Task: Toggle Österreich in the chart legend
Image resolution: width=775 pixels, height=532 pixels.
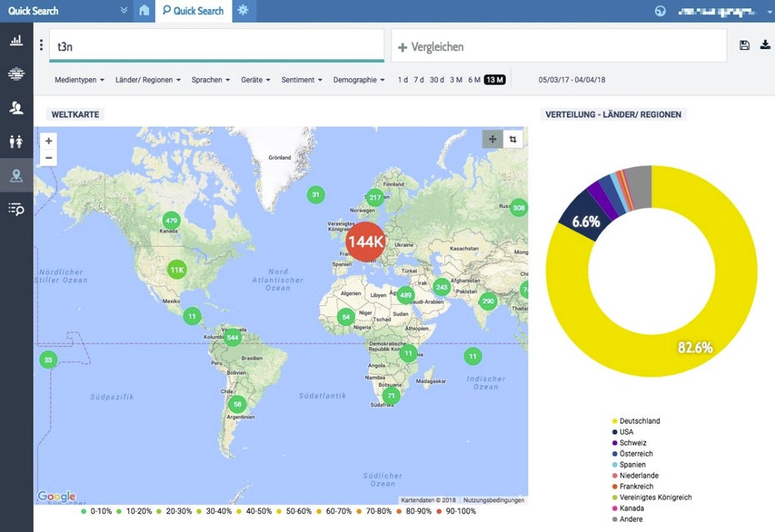Action: 632,454
